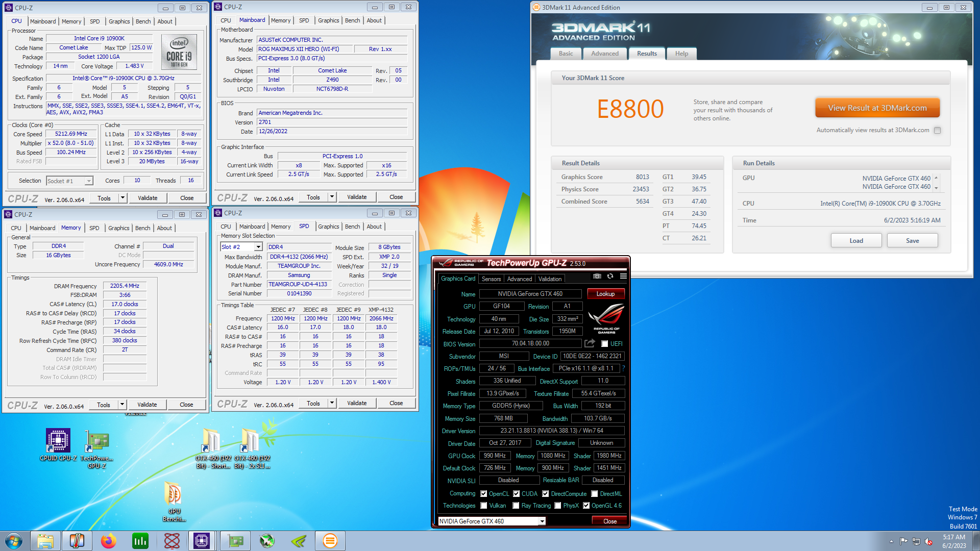Image resolution: width=980 pixels, height=551 pixels.
Task: Open the GTX 460 2x SLI desktop folder
Action: (x=252, y=448)
